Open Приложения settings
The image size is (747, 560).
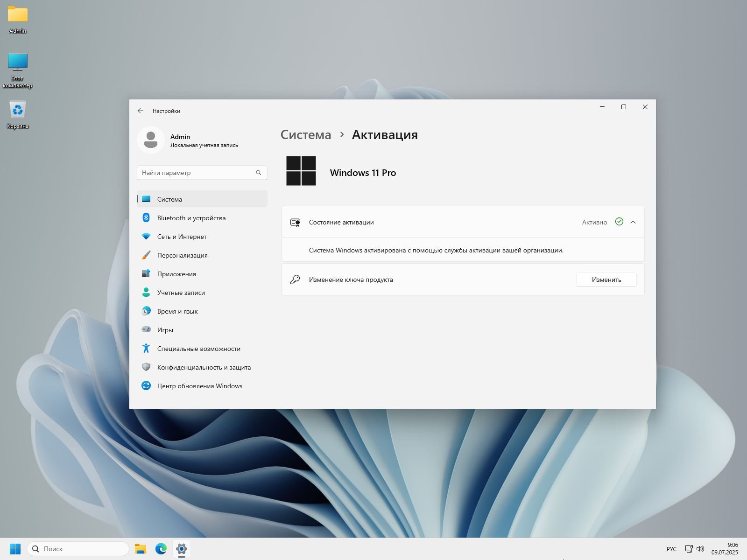(202, 273)
